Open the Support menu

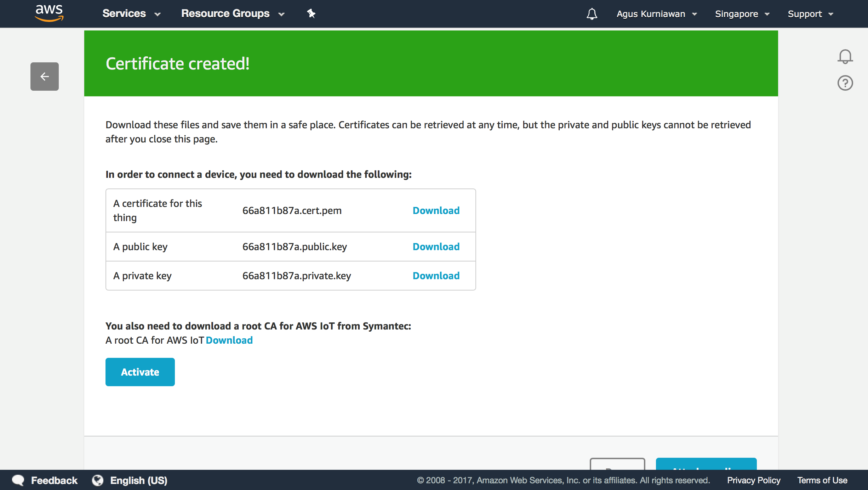point(810,14)
